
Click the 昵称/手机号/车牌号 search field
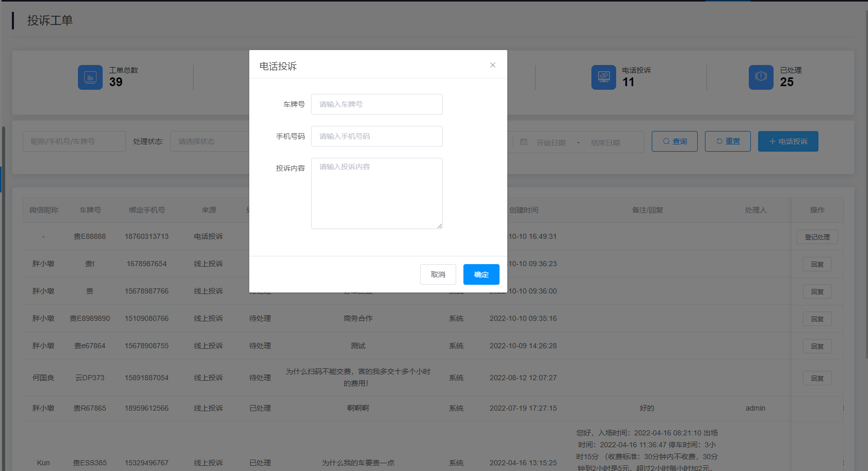coord(74,141)
